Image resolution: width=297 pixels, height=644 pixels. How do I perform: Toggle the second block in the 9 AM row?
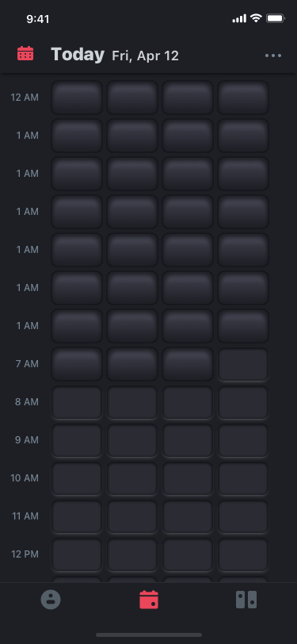coord(132,440)
